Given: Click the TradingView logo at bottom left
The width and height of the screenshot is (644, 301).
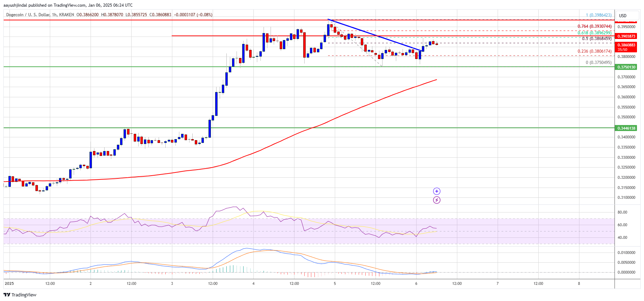Looking at the screenshot, I should coord(20,295).
